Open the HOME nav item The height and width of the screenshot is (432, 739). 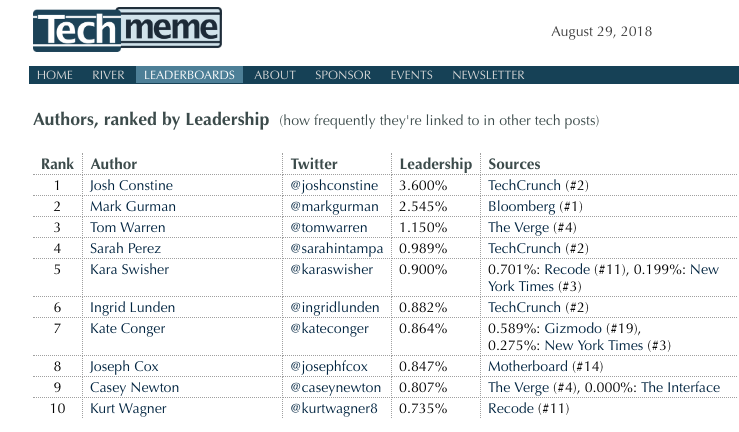click(54, 75)
